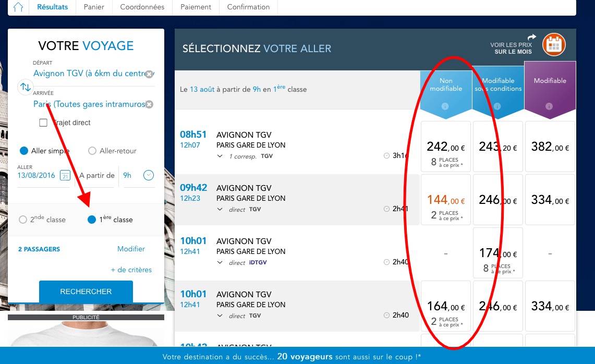The image size is (595, 364).
Task: Open the departure hour dropdown
Action: [149, 175]
